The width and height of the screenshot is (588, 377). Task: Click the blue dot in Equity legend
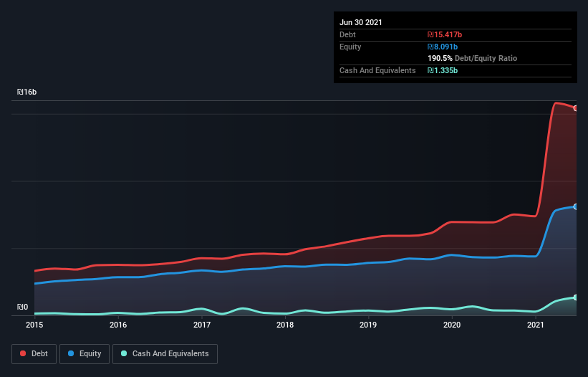(71, 353)
